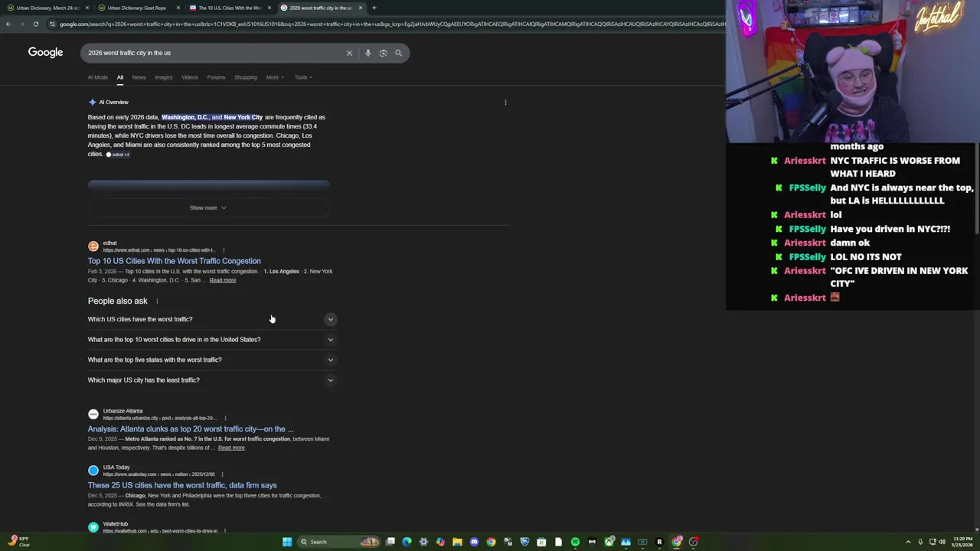Go to the Google logo homepage
This screenshot has width=980, height=551.
coord(45,52)
